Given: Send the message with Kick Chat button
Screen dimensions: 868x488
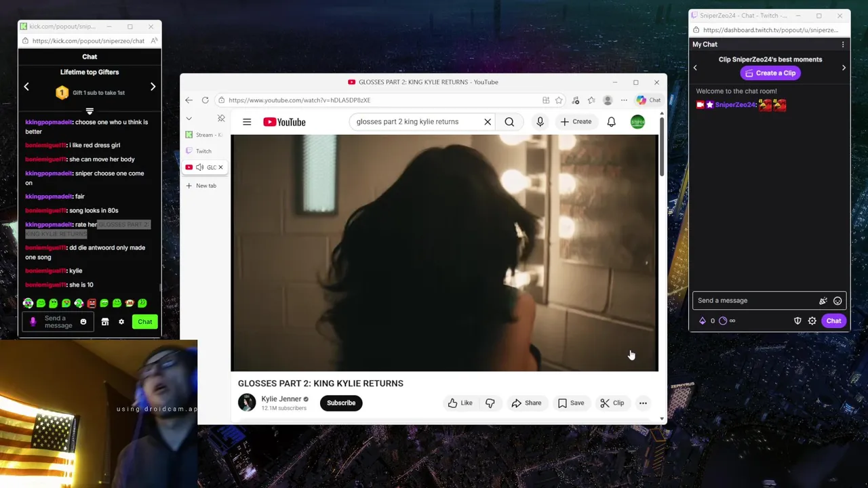Looking at the screenshot, I should click(x=145, y=322).
